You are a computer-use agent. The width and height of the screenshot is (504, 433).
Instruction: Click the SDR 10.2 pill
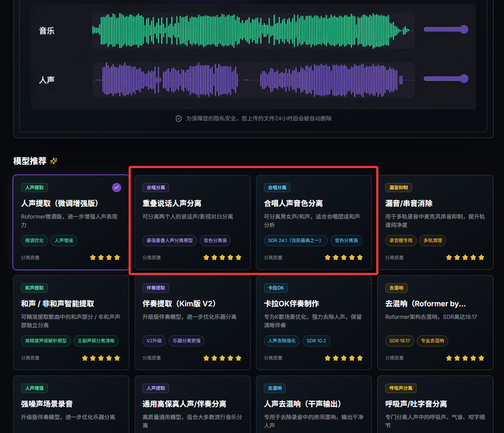pyautogui.click(x=316, y=341)
